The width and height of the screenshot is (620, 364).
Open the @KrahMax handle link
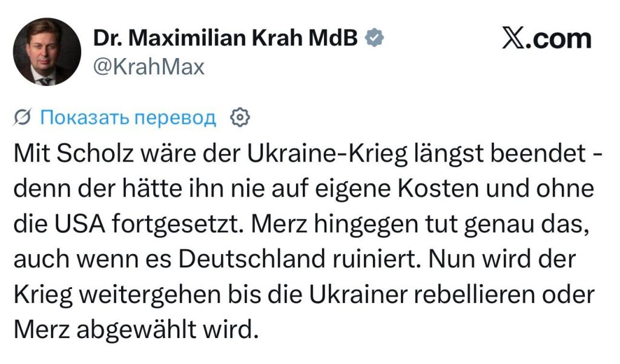tap(148, 67)
